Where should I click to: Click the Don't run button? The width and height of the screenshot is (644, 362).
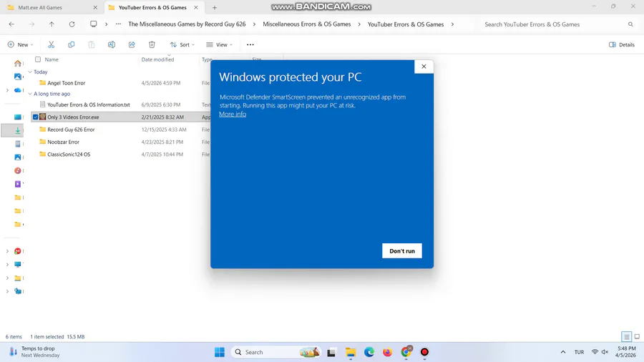click(x=402, y=251)
